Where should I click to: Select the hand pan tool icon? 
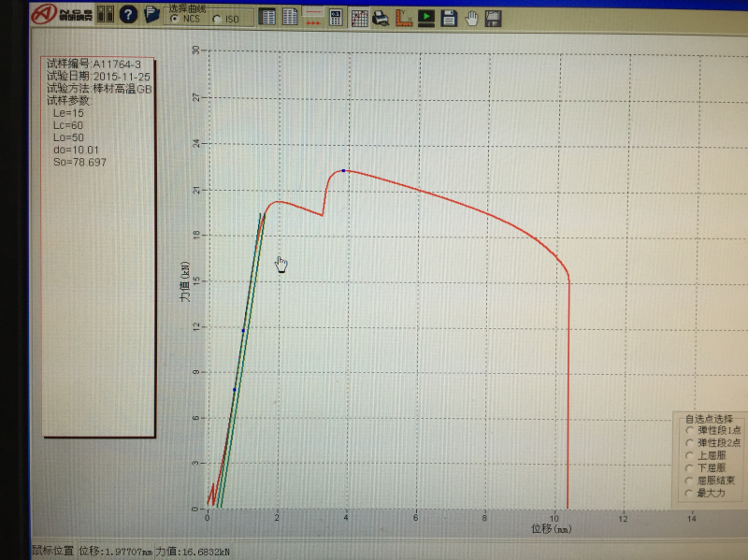[x=471, y=19]
